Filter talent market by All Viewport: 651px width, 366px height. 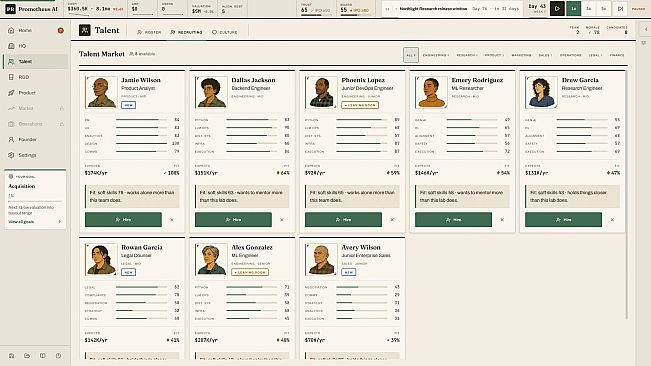(411, 55)
